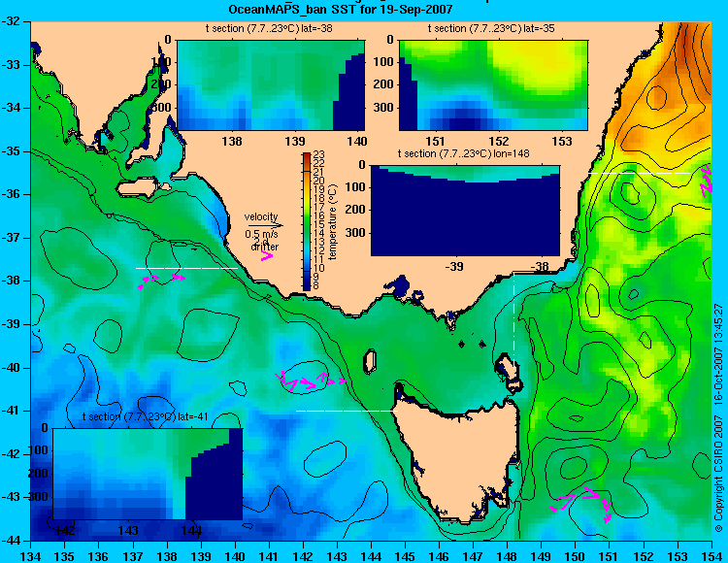Click the 141 longitude axis label
This screenshot has height=563, width=728.
pos(269,556)
